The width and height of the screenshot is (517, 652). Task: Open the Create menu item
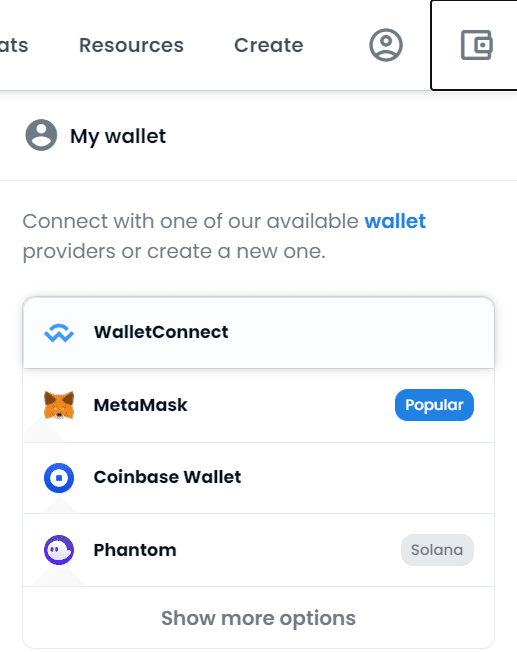[269, 45]
